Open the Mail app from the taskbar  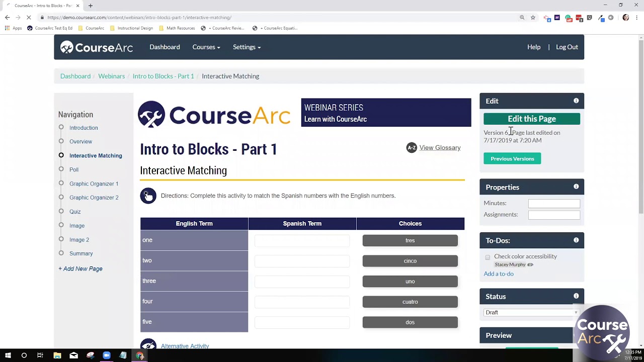click(x=74, y=355)
